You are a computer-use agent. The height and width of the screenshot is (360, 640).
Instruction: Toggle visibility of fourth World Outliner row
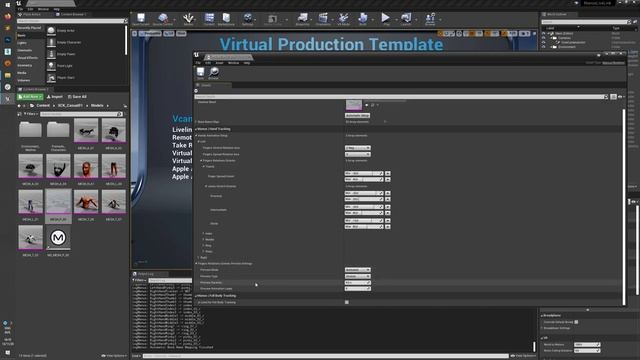point(544,47)
